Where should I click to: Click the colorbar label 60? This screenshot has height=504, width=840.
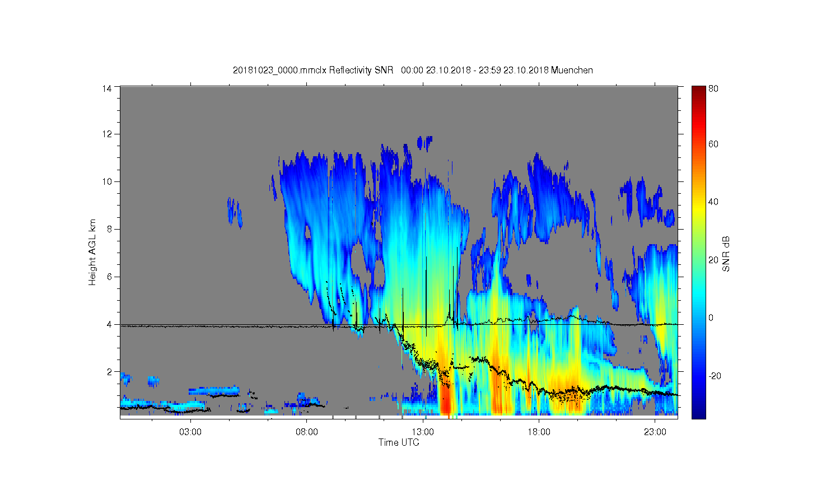click(713, 144)
